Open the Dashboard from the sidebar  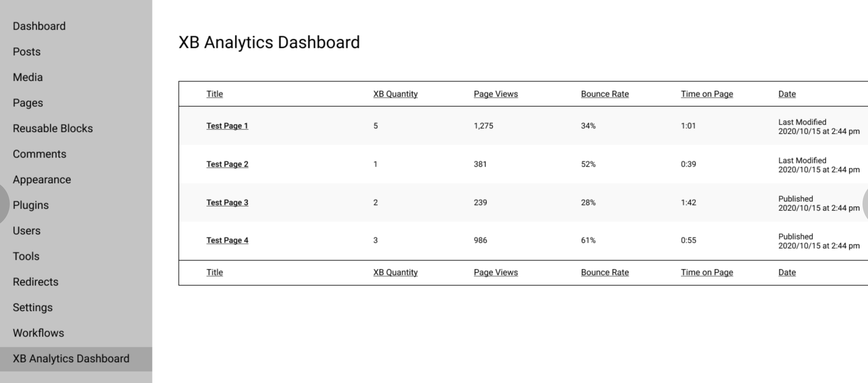point(39,26)
